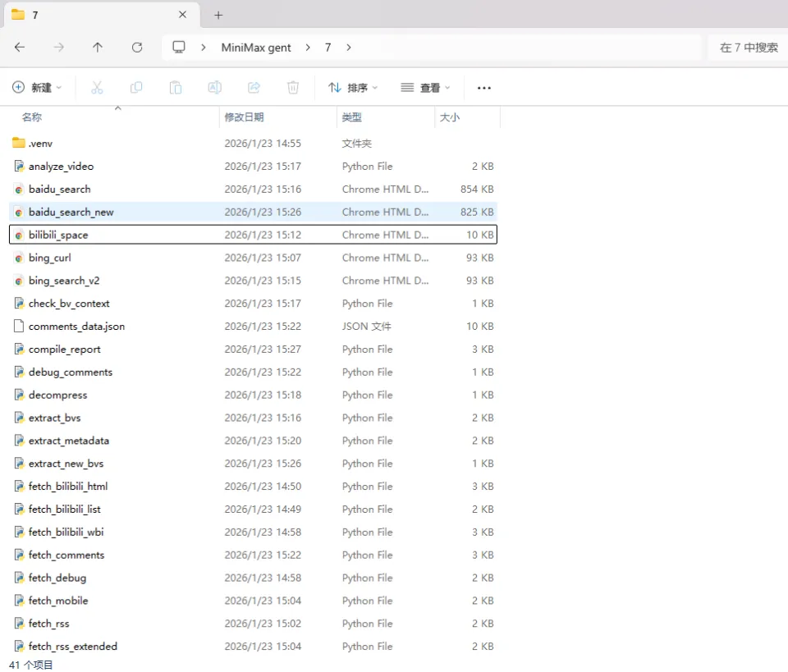Click the share icon in toolbar
The height and width of the screenshot is (672, 788).
254,88
